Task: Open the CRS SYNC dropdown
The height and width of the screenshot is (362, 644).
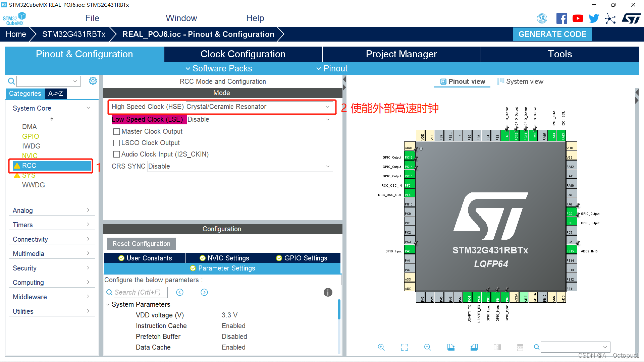Action: pyautogui.click(x=240, y=166)
